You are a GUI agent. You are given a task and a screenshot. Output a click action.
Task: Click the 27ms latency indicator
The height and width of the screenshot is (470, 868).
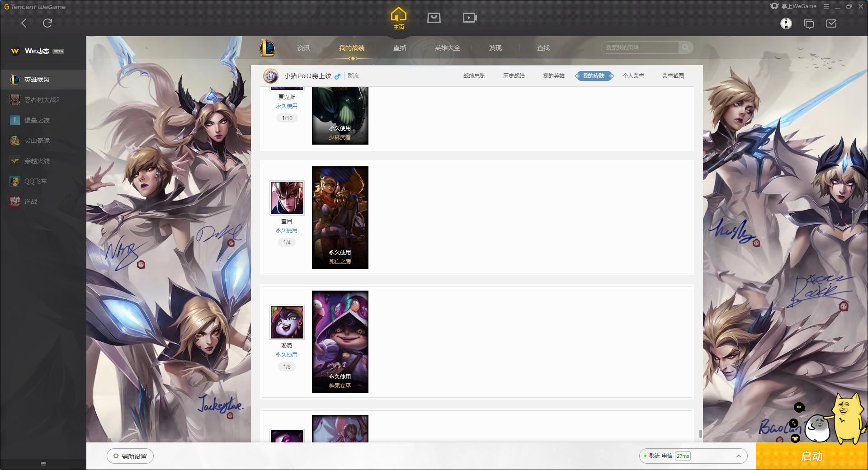683,456
